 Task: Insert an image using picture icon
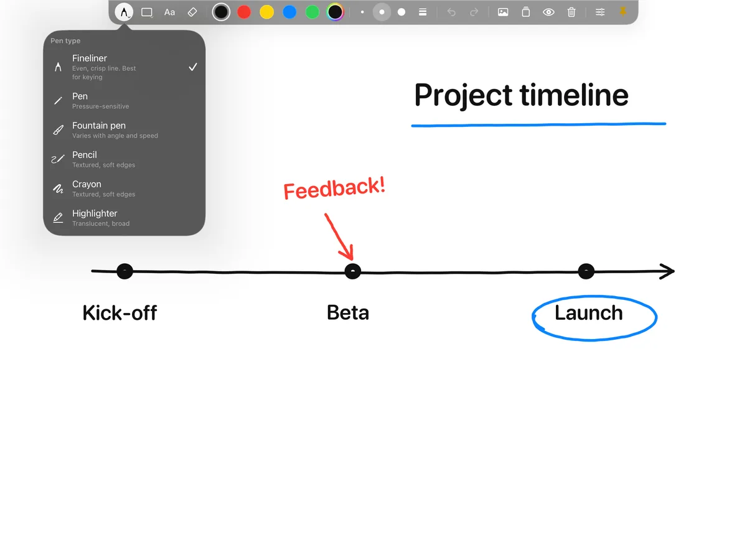click(503, 12)
